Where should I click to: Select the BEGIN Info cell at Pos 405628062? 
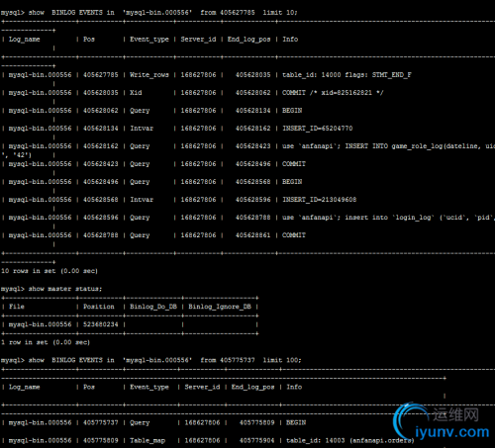(292, 111)
